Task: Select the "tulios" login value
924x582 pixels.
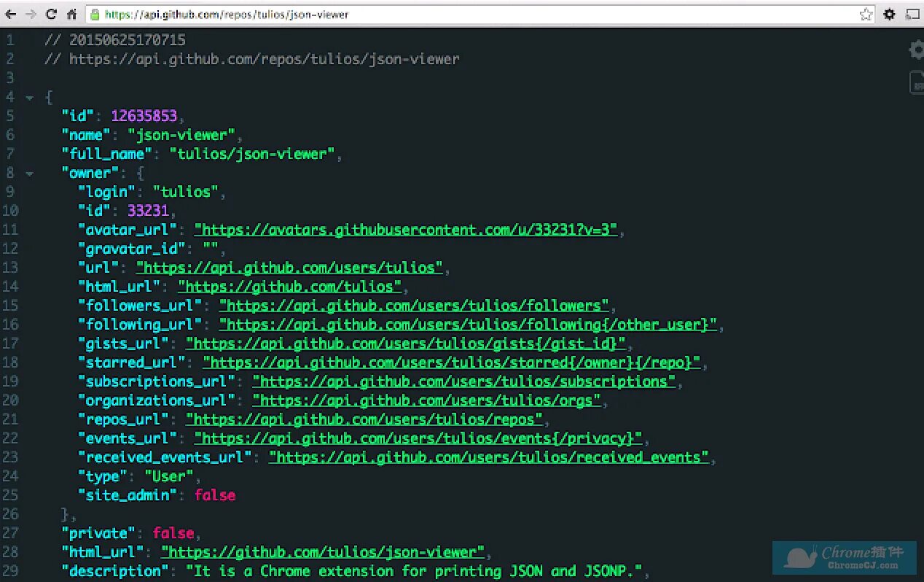Action: tap(185, 192)
